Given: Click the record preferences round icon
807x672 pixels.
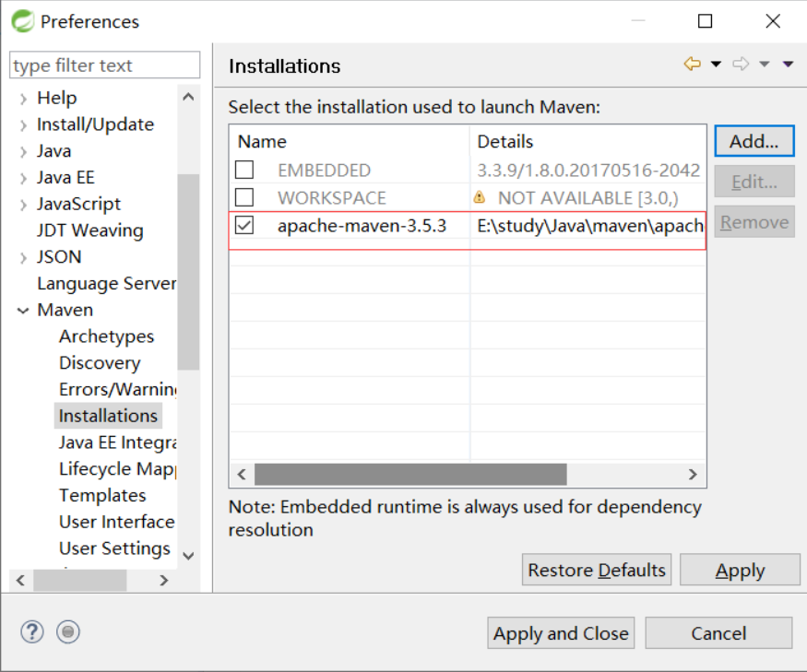Looking at the screenshot, I should click(68, 631).
